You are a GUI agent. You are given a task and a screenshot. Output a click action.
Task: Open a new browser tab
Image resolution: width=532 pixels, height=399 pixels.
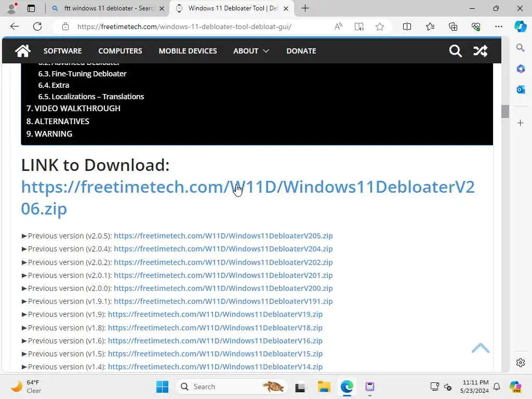point(305,8)
